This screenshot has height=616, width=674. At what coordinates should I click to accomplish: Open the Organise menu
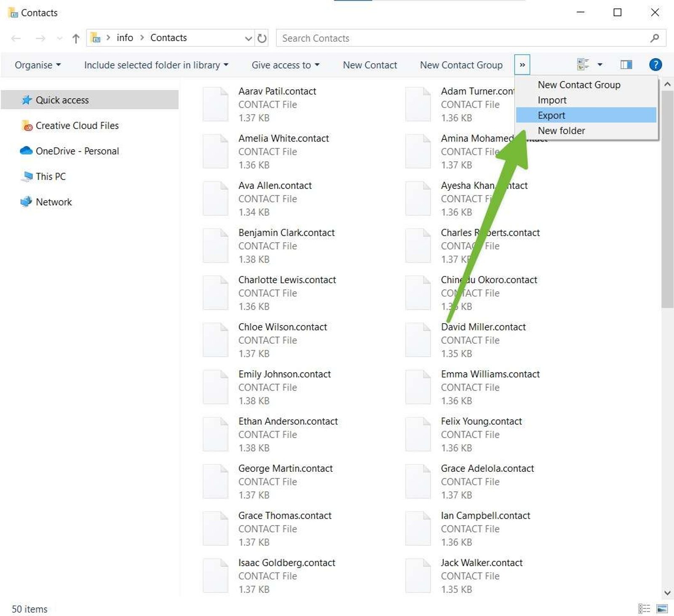coord(38,65)
